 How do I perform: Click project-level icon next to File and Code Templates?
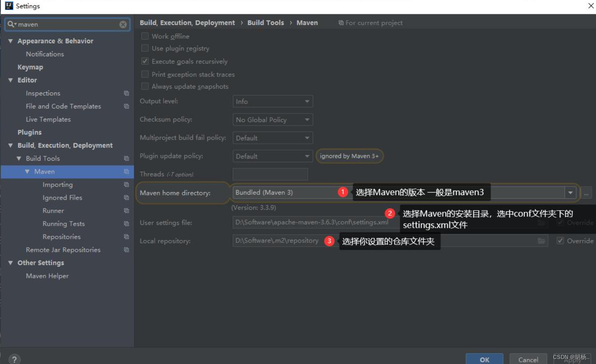pos(126,106)
